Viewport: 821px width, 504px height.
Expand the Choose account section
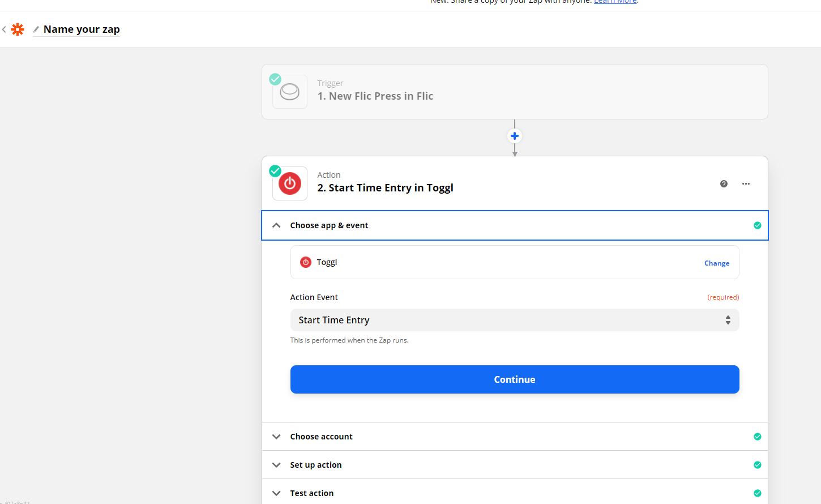276,437
